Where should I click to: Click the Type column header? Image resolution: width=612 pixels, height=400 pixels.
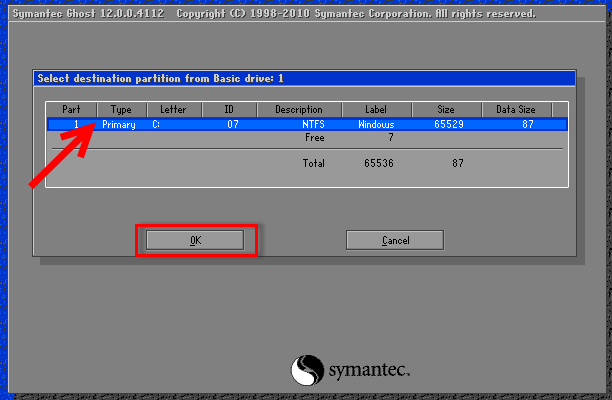point(121,110)
